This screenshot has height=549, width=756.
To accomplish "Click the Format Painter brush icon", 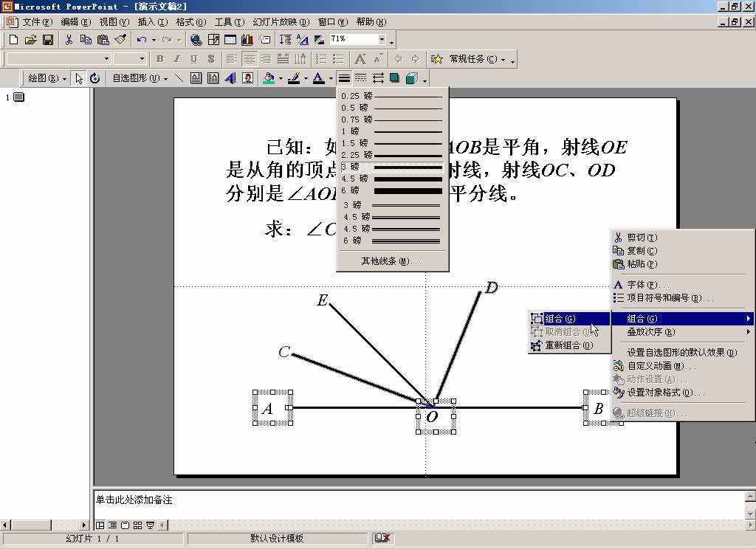I will coord(121,40).
